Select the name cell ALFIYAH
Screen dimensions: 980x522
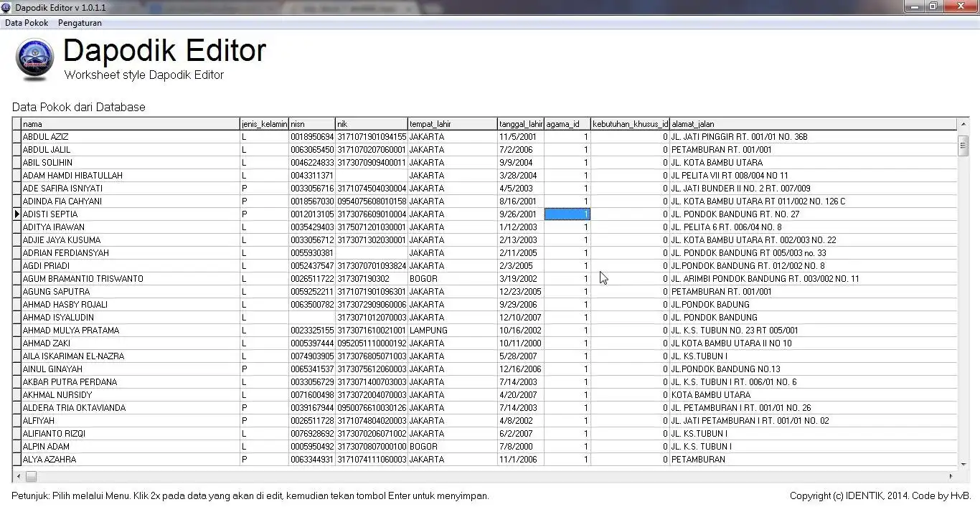click(131, 421)
